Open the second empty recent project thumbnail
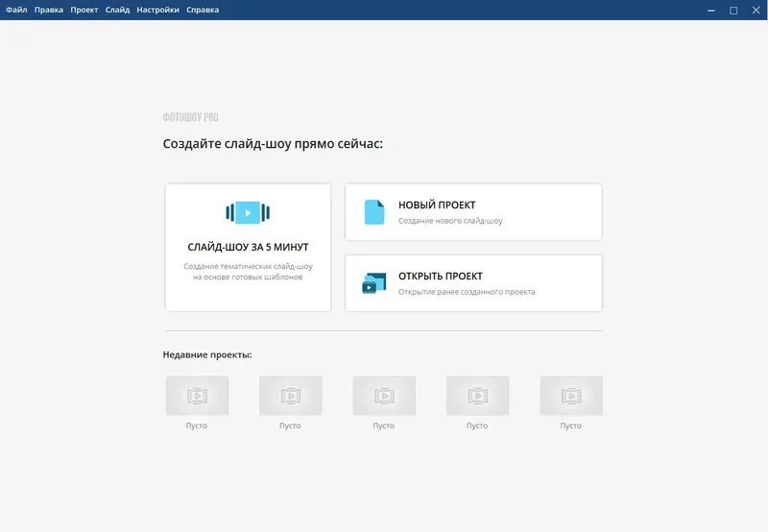This screenshot has width=768, height=532. coord(291,396)
